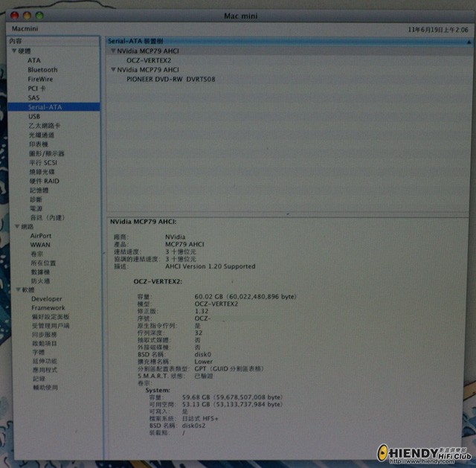Click the sort arrow in the Serial-ATA 裝置樹 header
Viewport: 476px width, 468px height.
pos(469,42)
